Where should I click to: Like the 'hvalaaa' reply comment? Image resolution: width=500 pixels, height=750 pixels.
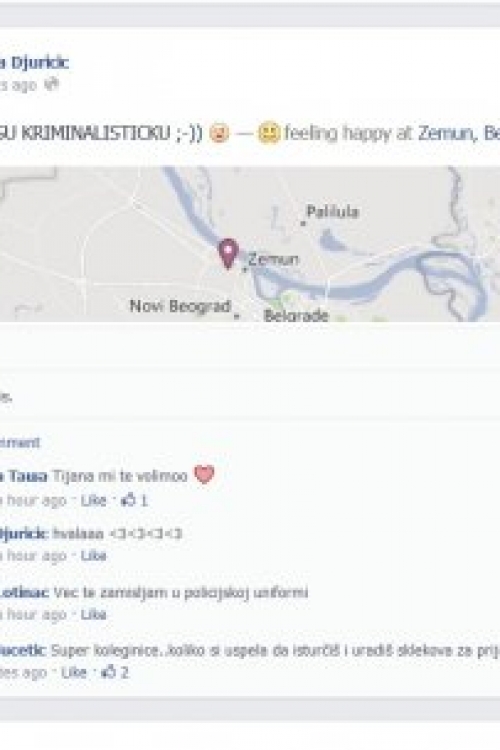click(x=93, y=556)
